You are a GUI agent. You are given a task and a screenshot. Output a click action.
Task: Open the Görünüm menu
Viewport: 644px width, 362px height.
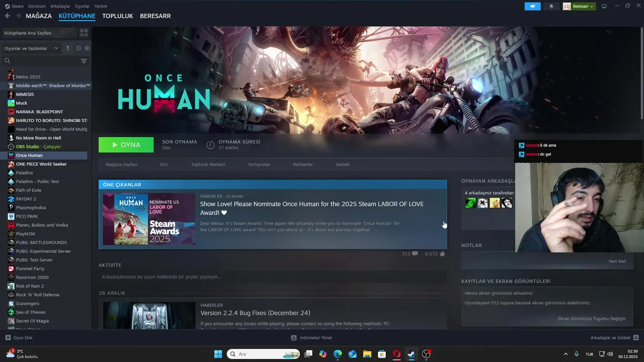[37, 6]
